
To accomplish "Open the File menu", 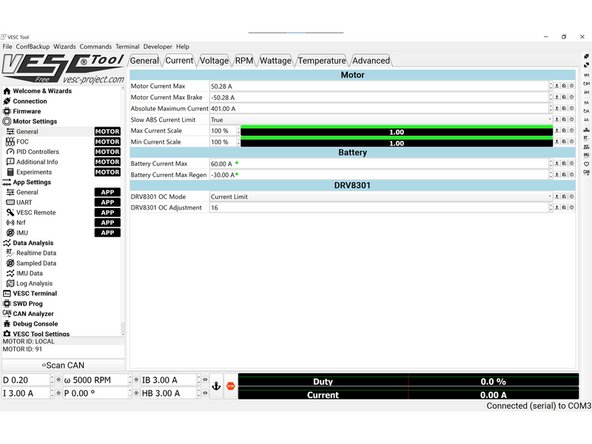I will click(x=7, y=46).
